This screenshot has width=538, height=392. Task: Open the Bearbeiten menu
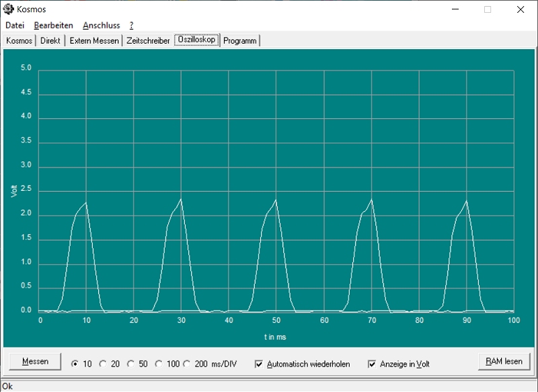click(x=53, y=26)
